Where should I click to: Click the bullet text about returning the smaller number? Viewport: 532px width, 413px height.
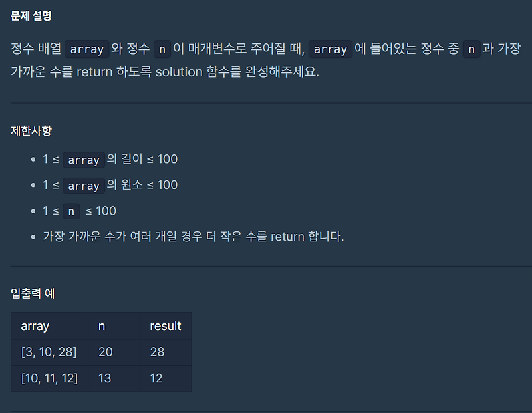tap(194, 237)
